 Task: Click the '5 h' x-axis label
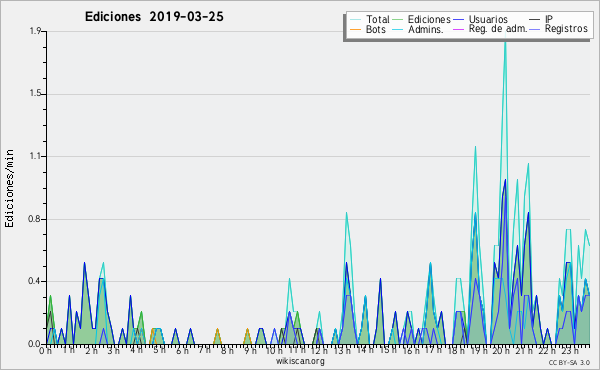tap(159, 350)
